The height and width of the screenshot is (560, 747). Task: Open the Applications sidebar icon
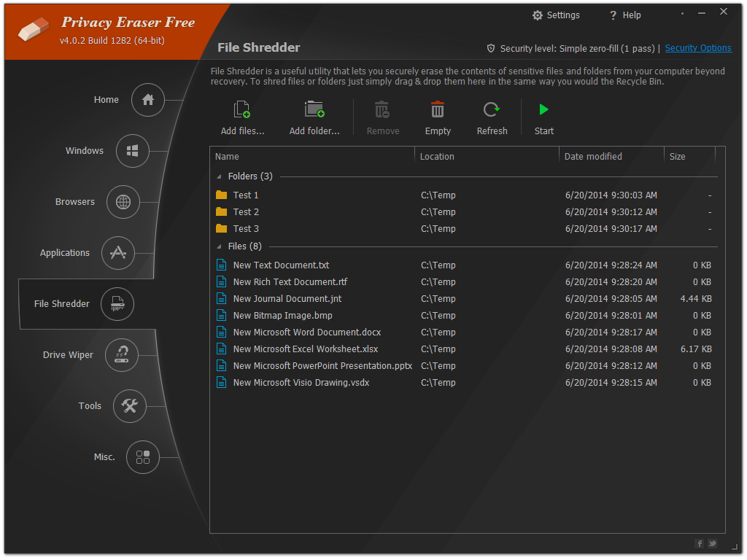coord(117,253)
